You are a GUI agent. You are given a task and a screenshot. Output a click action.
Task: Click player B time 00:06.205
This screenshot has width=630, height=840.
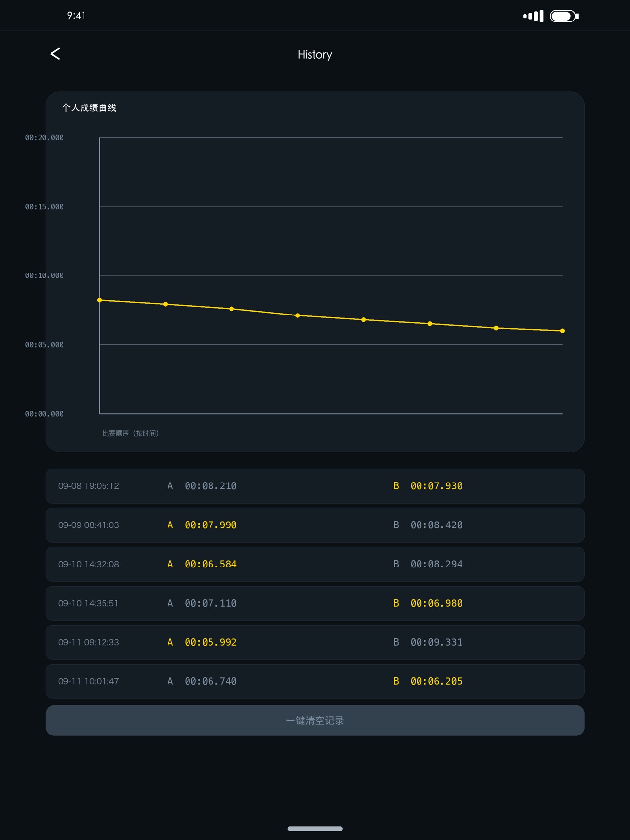(x=437, y=681)
